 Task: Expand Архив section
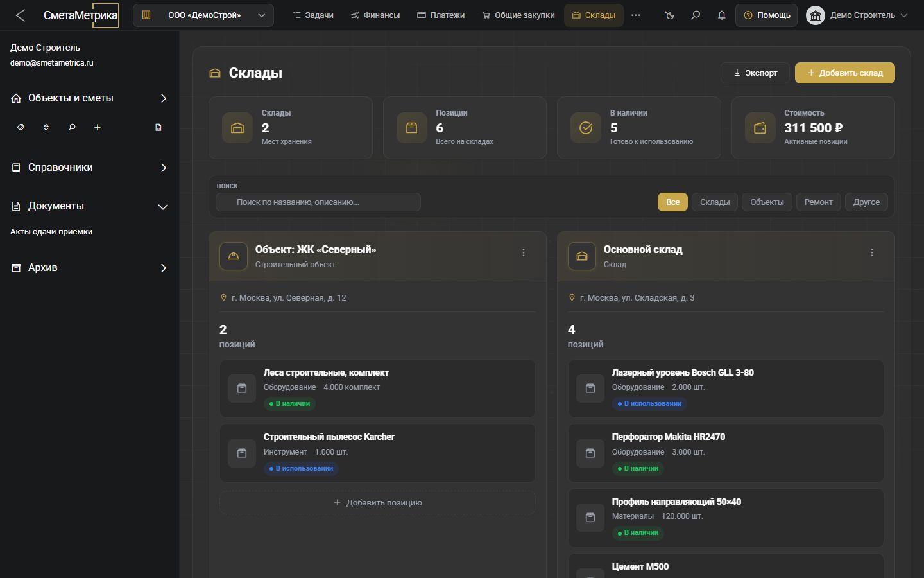90,268
